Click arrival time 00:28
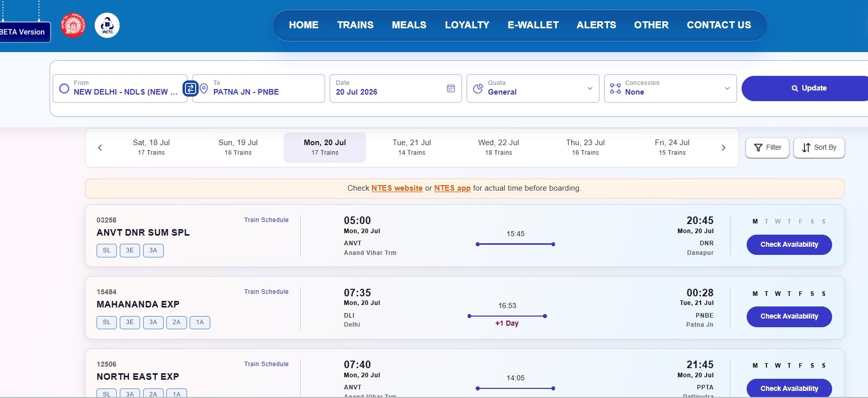This screenshot has height=398, width=868. [x=700, y=293]
